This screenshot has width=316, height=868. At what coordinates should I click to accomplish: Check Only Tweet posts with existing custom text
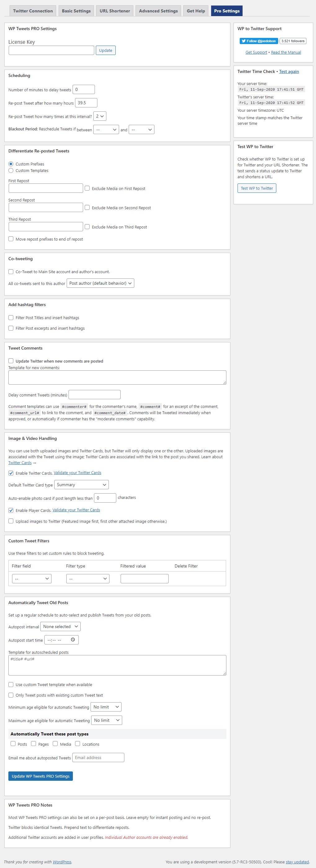point(11,695)
